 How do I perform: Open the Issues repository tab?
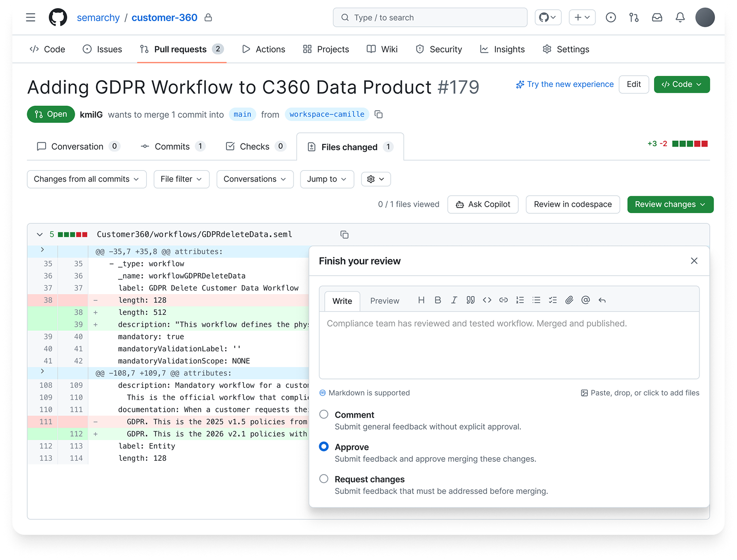102,49
